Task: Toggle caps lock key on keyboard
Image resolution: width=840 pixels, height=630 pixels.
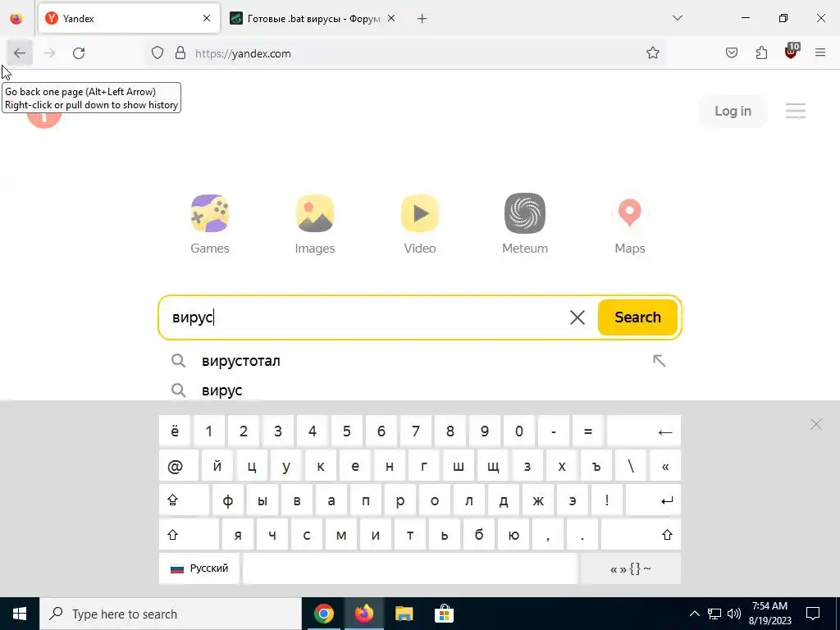Action: click(x=184, y=500)
